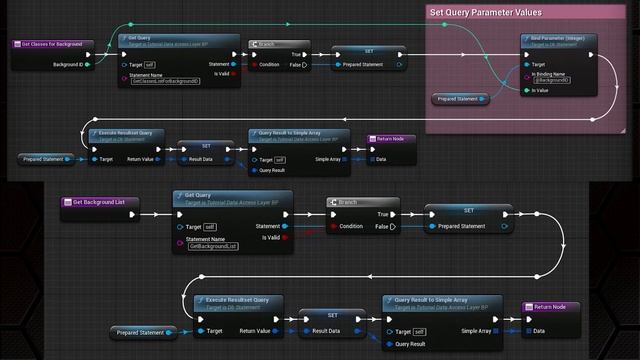The image size is (640, 360).
Task: Click Return Value pin of Execute Resultset Query, Get Background List graph
Action: point(276,331)
